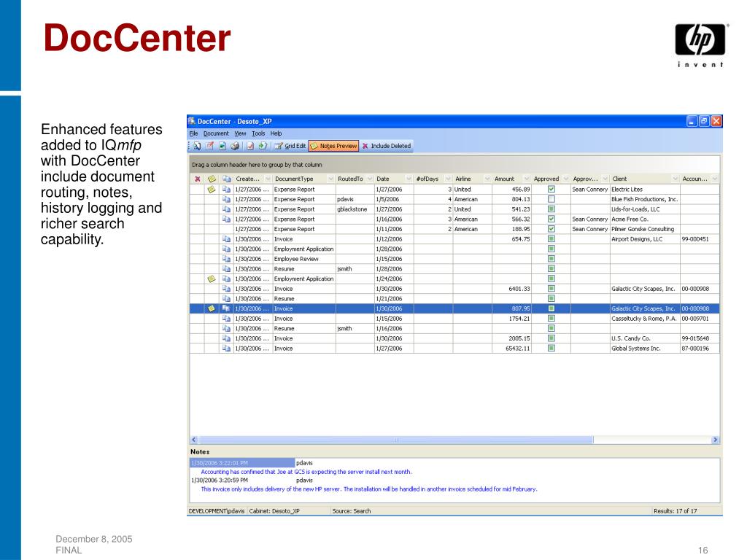The width and height of the screenshot is (747, 560).
Task: Click the export document green toolbar icon
Action: tap(222, 146)
